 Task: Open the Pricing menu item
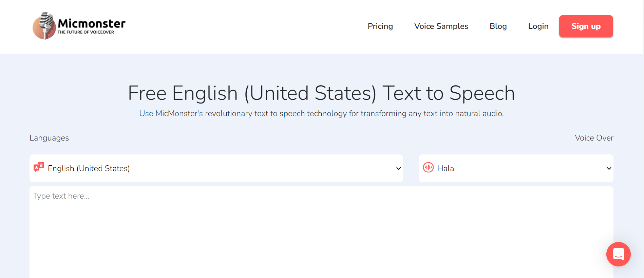click(x=380, y=26)
